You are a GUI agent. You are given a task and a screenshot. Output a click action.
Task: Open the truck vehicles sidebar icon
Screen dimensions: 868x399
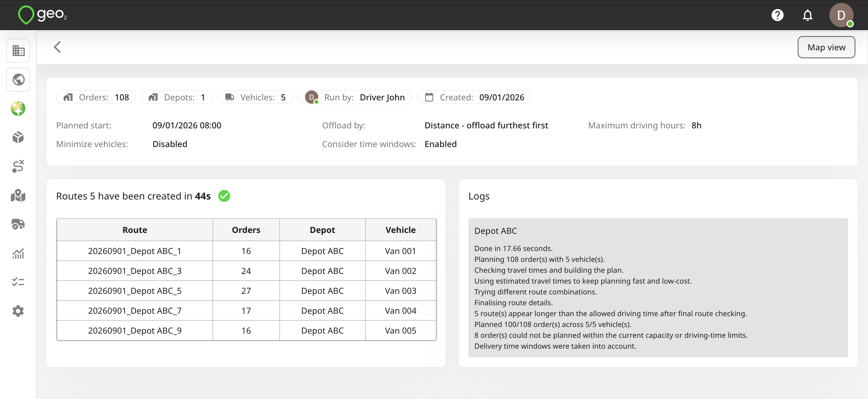tap(18, 224)
